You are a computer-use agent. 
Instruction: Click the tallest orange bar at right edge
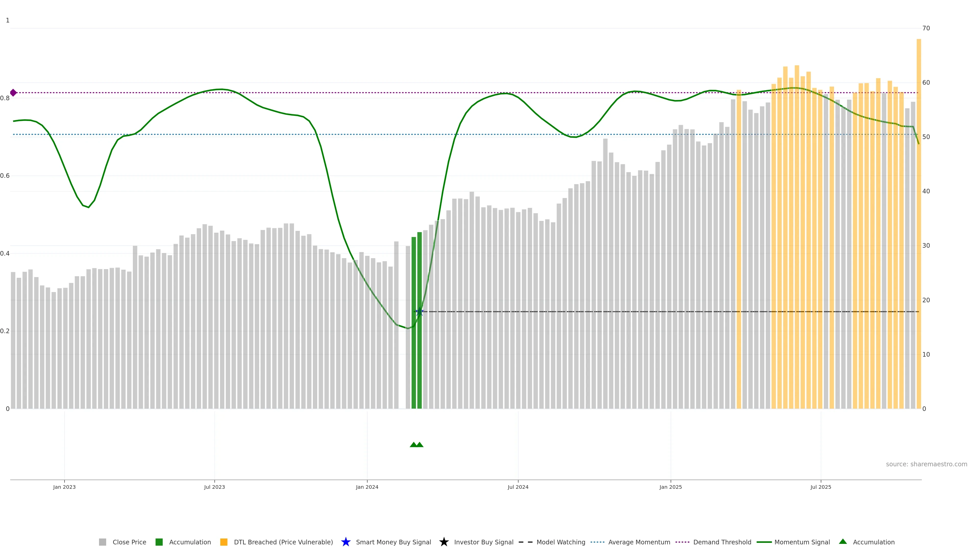tap(918, 224)
